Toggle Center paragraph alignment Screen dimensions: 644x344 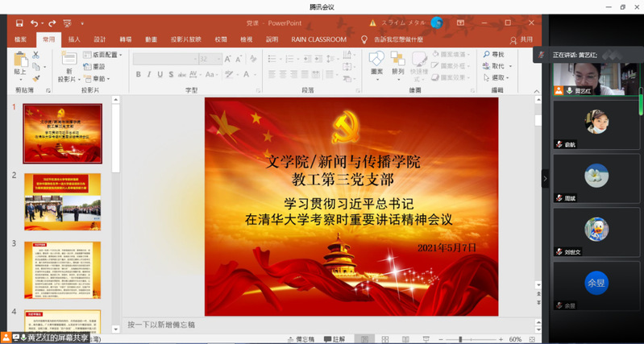click(283, 74)
